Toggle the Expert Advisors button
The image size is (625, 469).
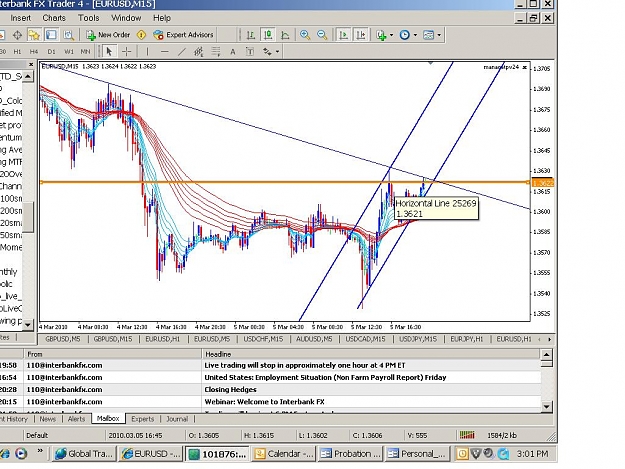[x=184, y=35]
